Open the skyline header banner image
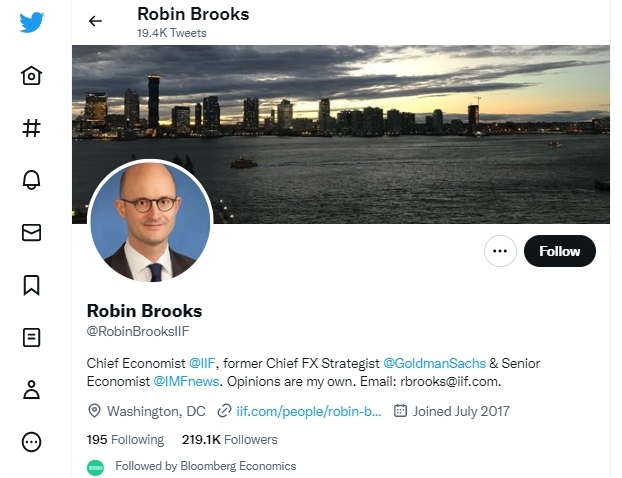The height and width of the screenshot is (478, 622). [341, 134]
